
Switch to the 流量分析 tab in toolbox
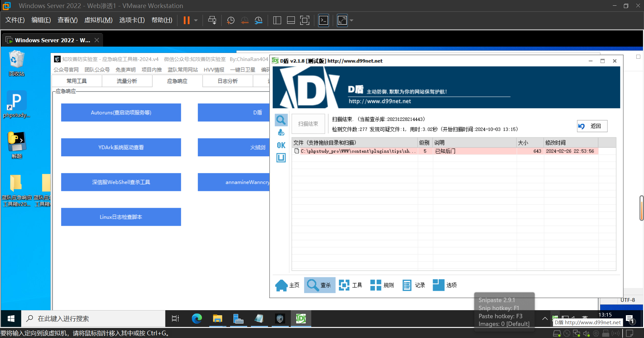127,81
